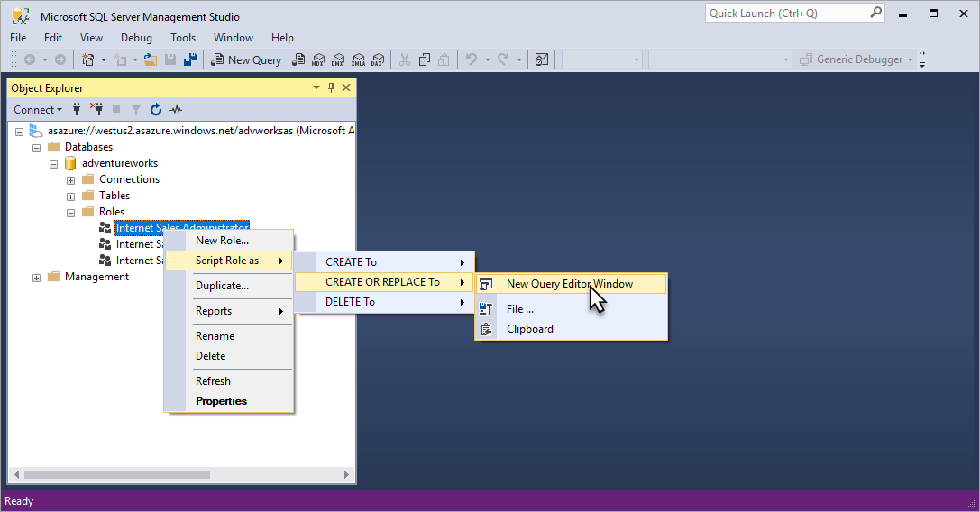Open the Connect dropdown in Object Explorer
Image resolution: width=980 pixels, height=512 pixels.
tap(37, 110)
